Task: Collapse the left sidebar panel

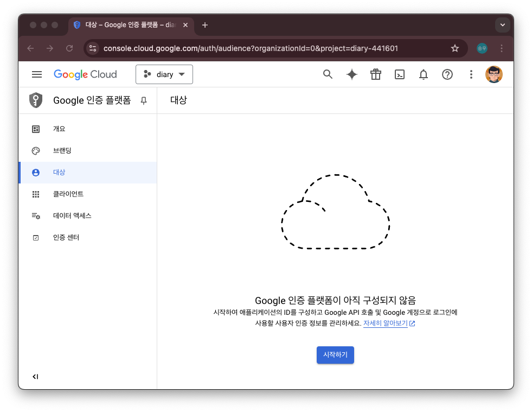Action: [35, 376]
